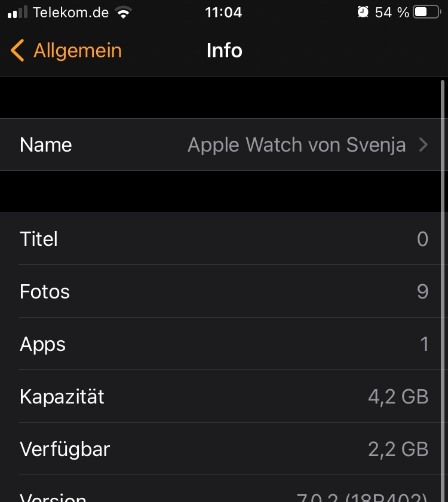448x502 pixels.
Task: Select the Apps row label
Action: (x=42, y=344)
